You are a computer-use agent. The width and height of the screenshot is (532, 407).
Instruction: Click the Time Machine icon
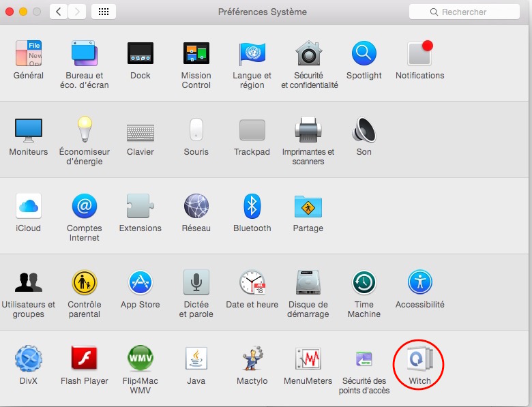click(364, 282)
